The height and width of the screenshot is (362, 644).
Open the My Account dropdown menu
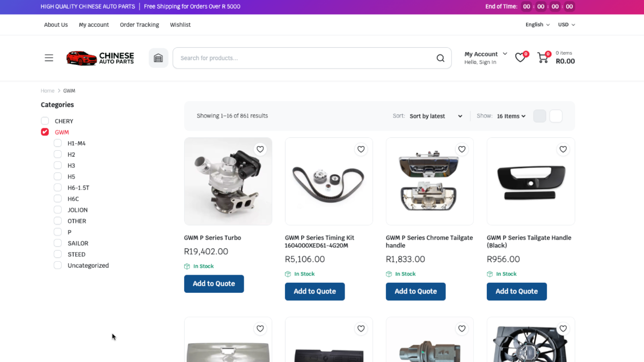(x=485, y=54)
